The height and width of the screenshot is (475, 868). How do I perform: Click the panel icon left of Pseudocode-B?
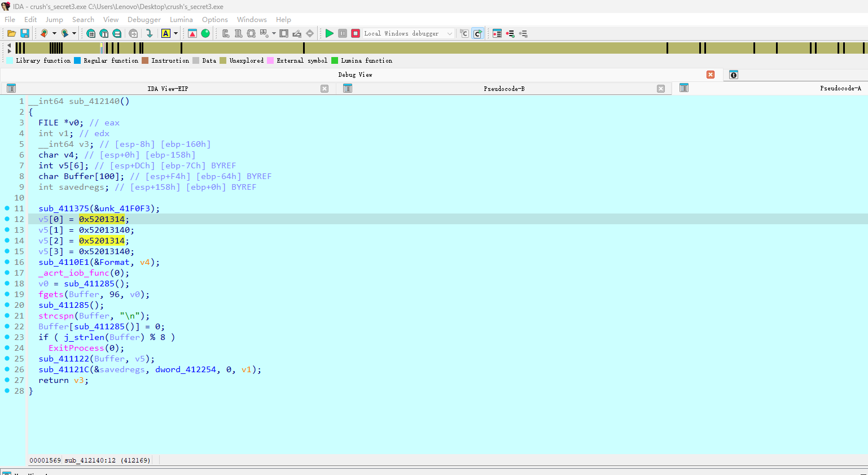348,89
